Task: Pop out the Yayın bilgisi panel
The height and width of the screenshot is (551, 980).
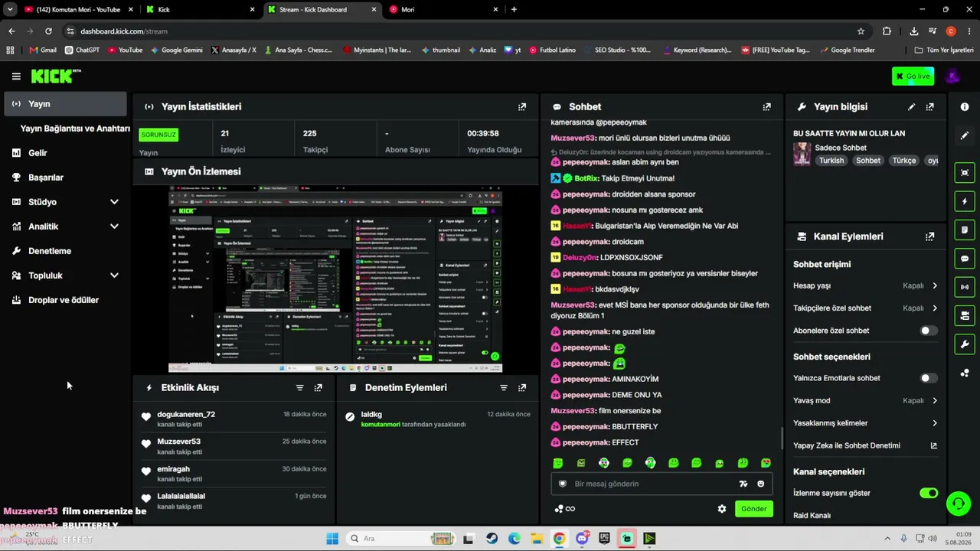Action: click(x=929, y=107)
